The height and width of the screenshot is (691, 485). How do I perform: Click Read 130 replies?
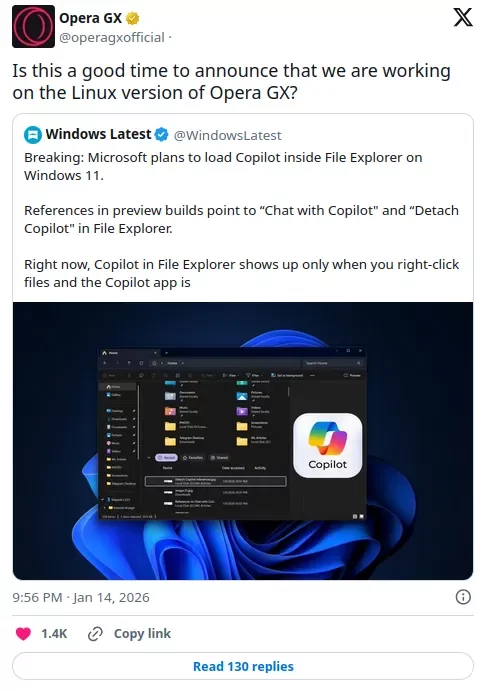(x=243, y=666)
